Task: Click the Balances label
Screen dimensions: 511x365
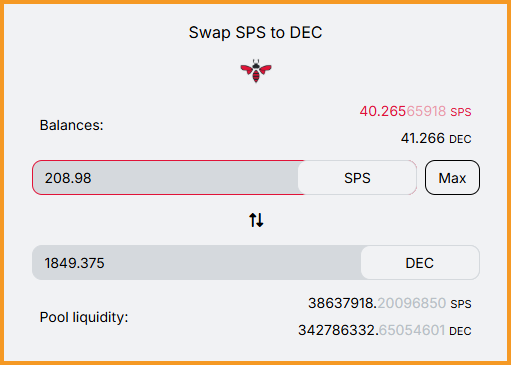Action: point(72,125)
